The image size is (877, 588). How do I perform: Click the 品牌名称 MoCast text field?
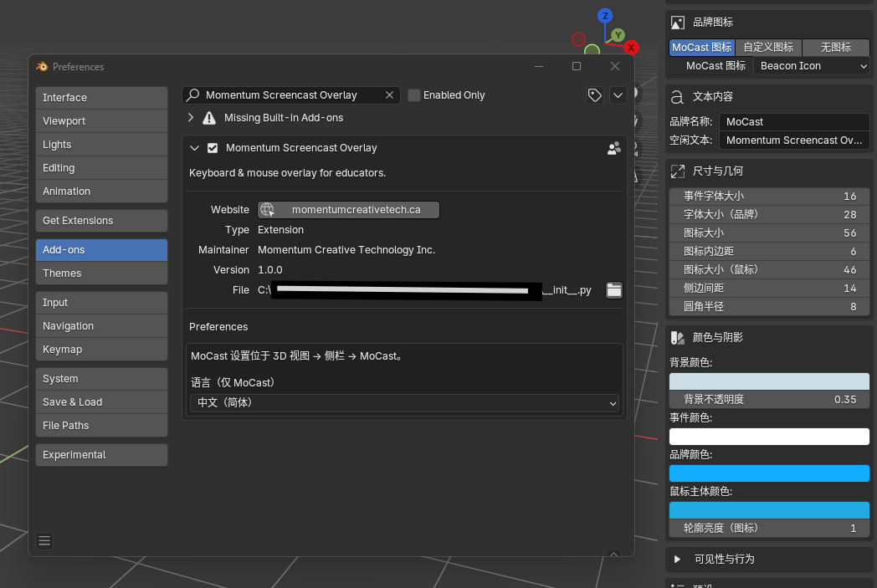coord(793,122)
